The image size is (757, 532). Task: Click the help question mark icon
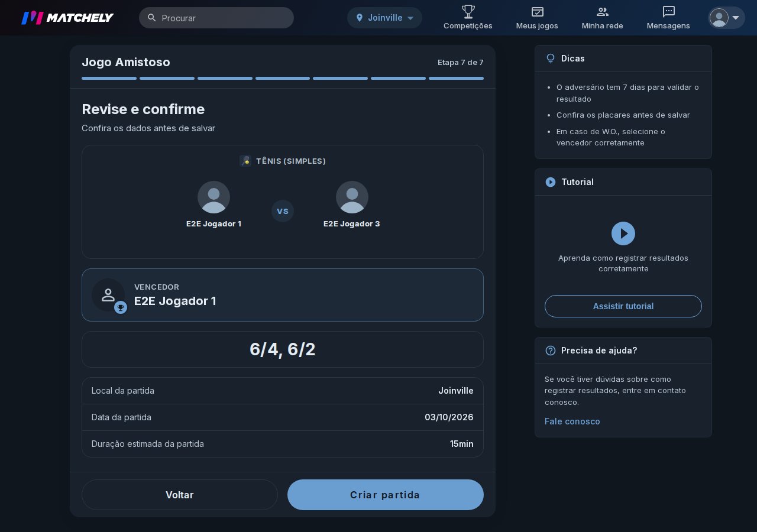551,351
